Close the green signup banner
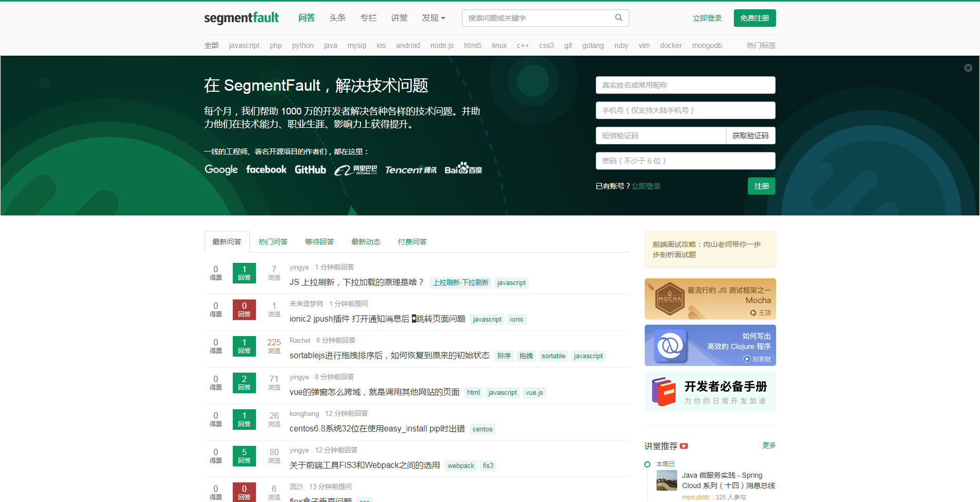 [x=968, y=68]
